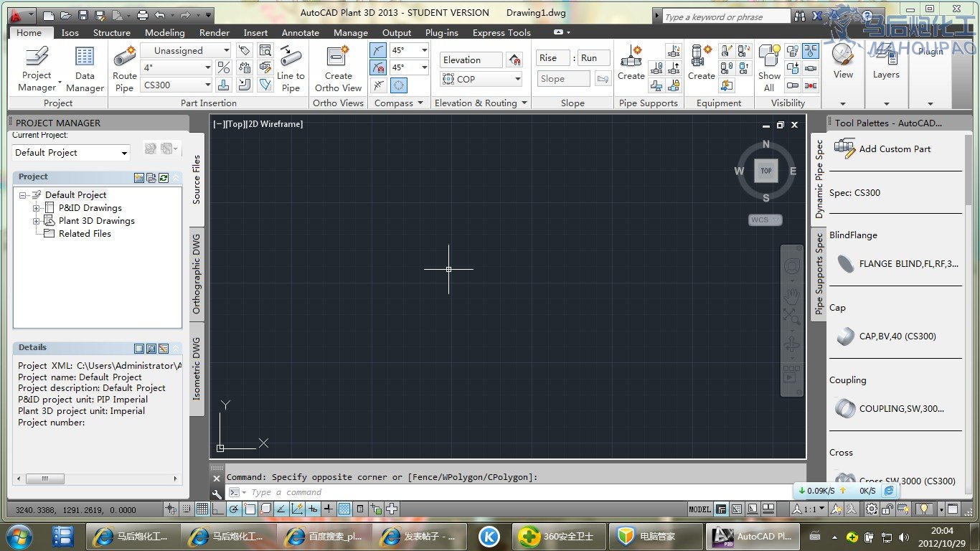
Task: Click the slope direction icon beside Slope
Action: click(x=603, y=79)
